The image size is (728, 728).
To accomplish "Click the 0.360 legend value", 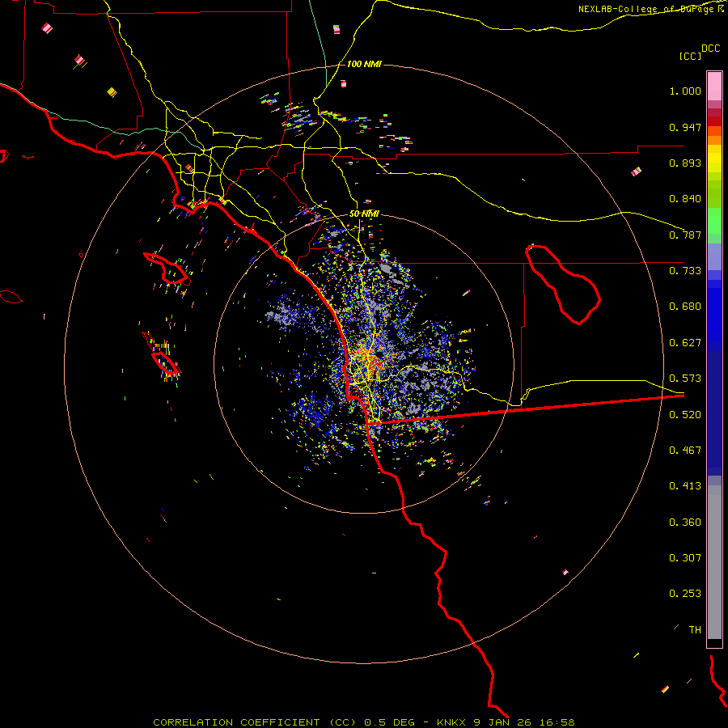I will click(685, 523).
